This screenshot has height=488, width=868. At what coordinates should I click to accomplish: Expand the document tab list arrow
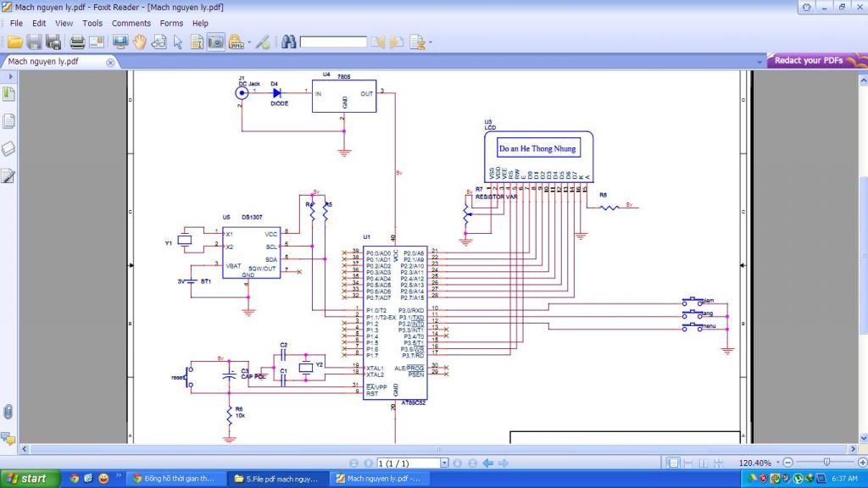click(x=759, y=62)
